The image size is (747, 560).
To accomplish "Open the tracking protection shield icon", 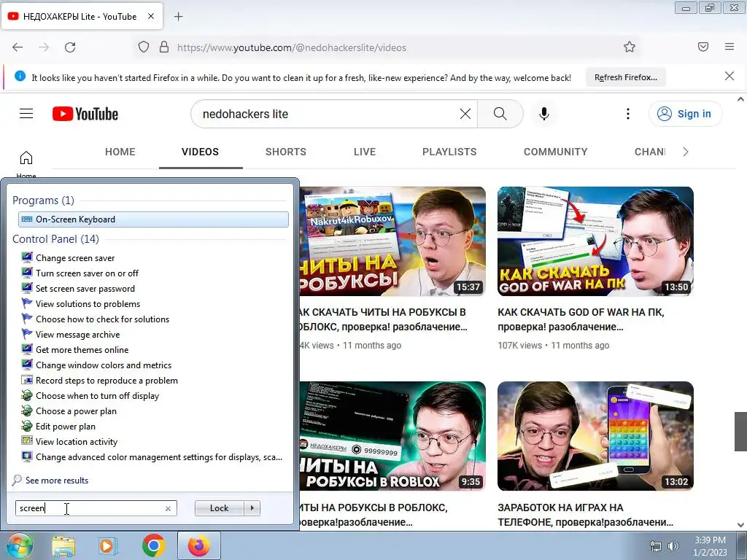I will coord(144,47).
